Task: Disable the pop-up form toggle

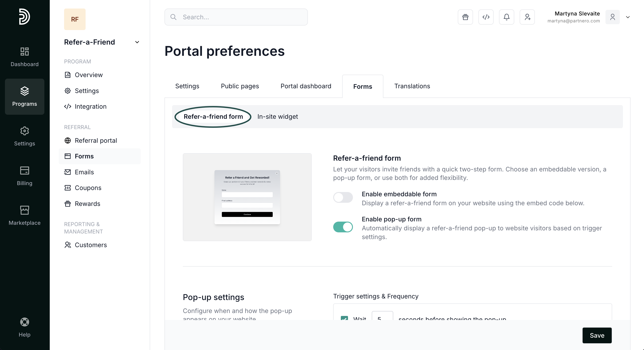Action: tap(343, 227)
